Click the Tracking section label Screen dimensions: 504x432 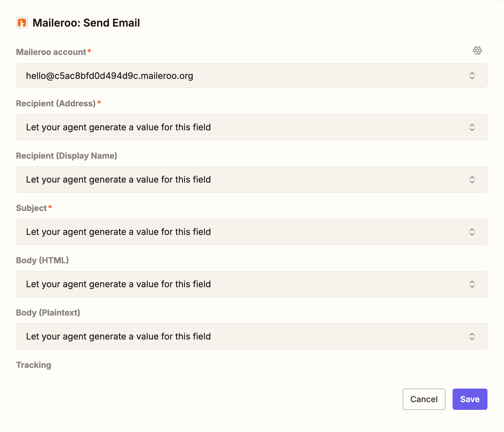click(34, 365)
